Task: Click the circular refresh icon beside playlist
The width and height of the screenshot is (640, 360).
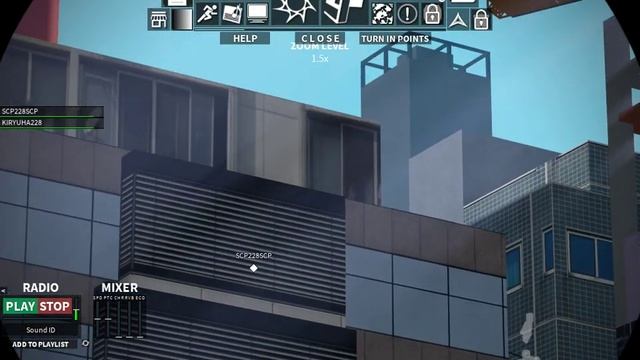Action: (x=85, y=343)
